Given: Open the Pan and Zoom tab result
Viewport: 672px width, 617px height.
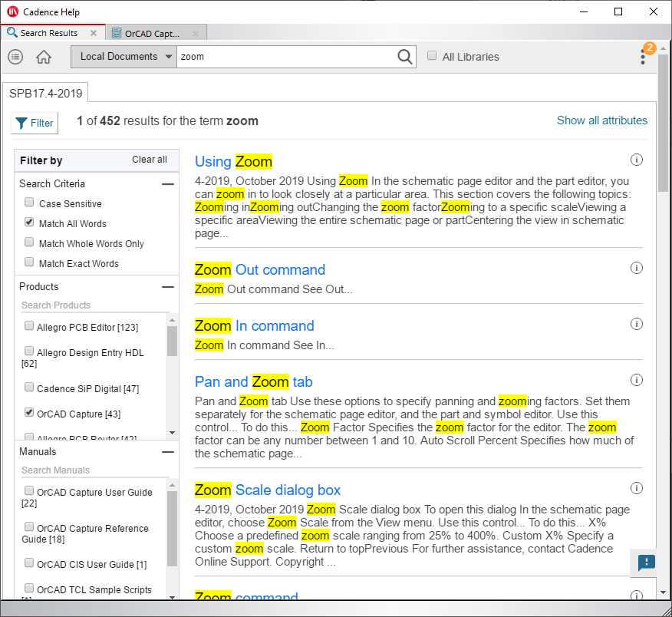Looking at the screenshot, I should 254,381.
